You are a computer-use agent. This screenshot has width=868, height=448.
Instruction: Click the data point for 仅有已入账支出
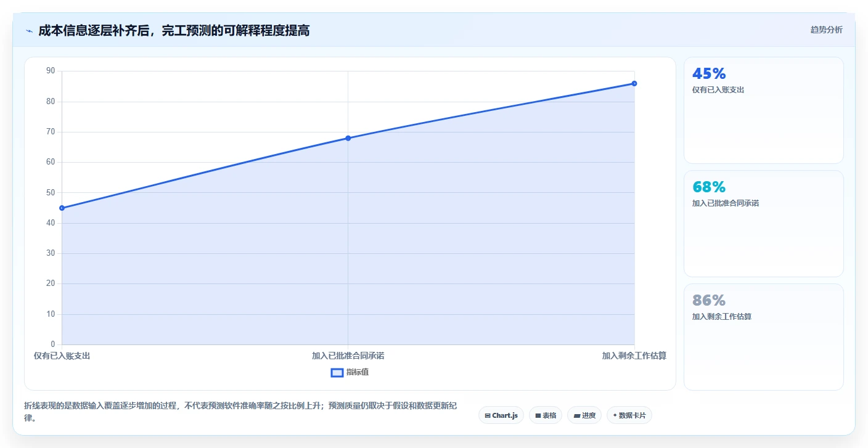[x=62, y=208]
